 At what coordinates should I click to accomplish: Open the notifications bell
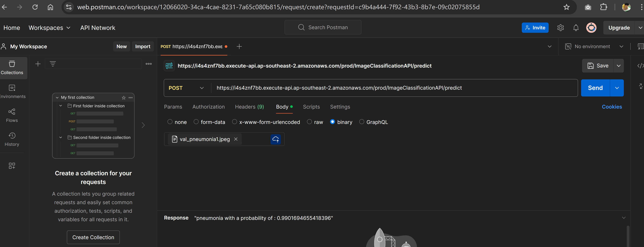(x=576, y=28)
